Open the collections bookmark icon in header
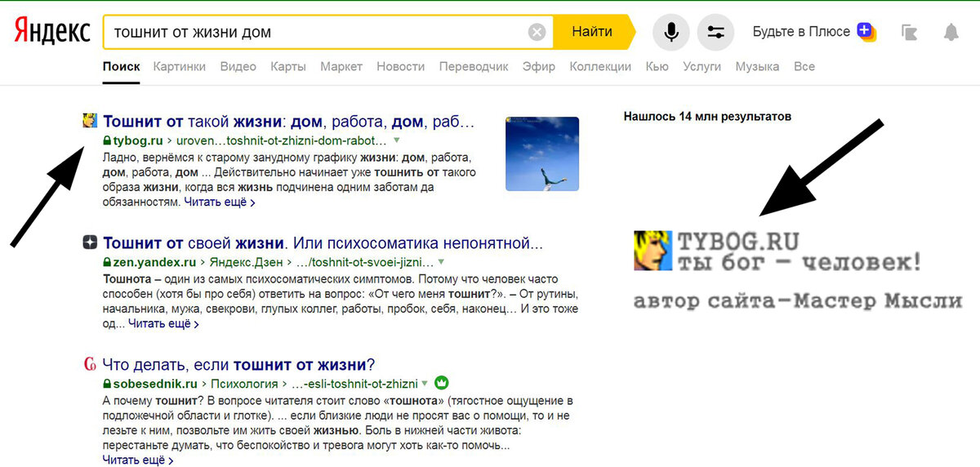Viewport: 980px width, 467px height. [910, 33]
